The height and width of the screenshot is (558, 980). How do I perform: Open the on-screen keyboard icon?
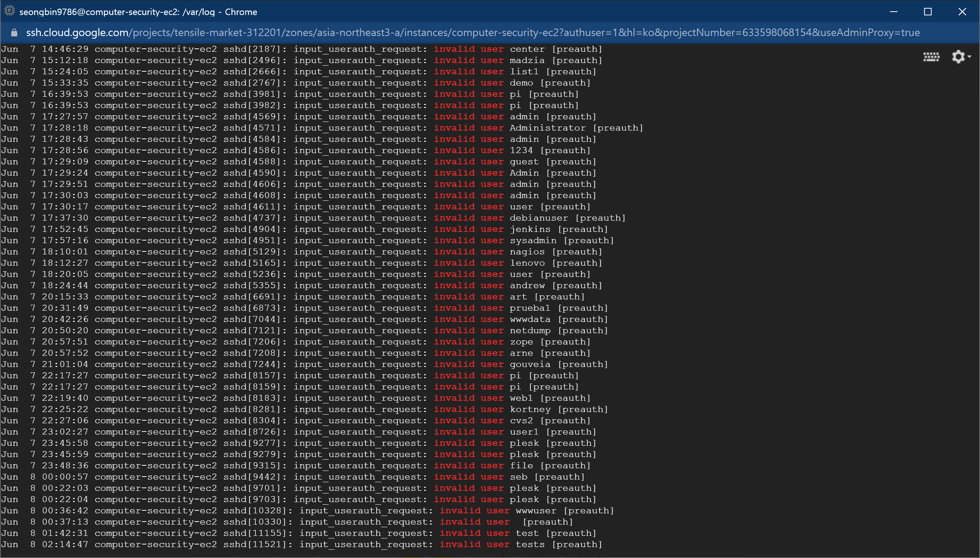[931, 57]
